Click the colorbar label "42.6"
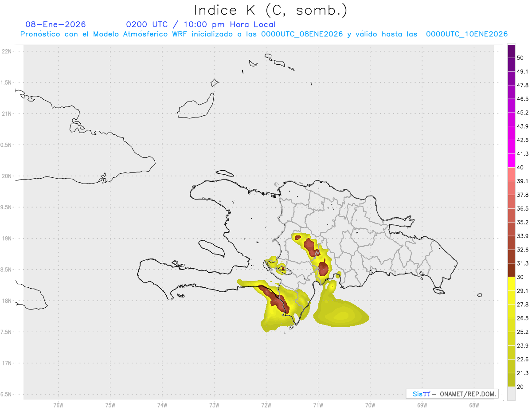 coord(523,140)
